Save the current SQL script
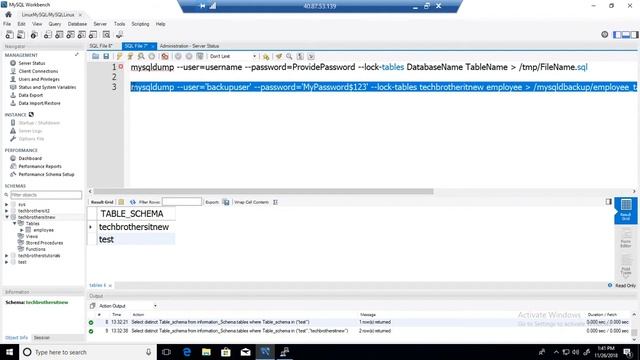640x360 pixels. (x=106, y=56)
